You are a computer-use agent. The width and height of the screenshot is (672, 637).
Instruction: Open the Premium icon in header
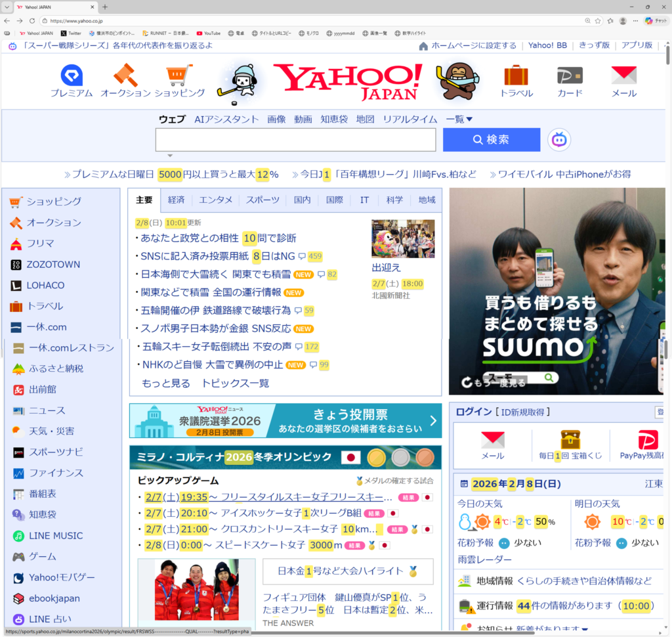click(72, 76)
